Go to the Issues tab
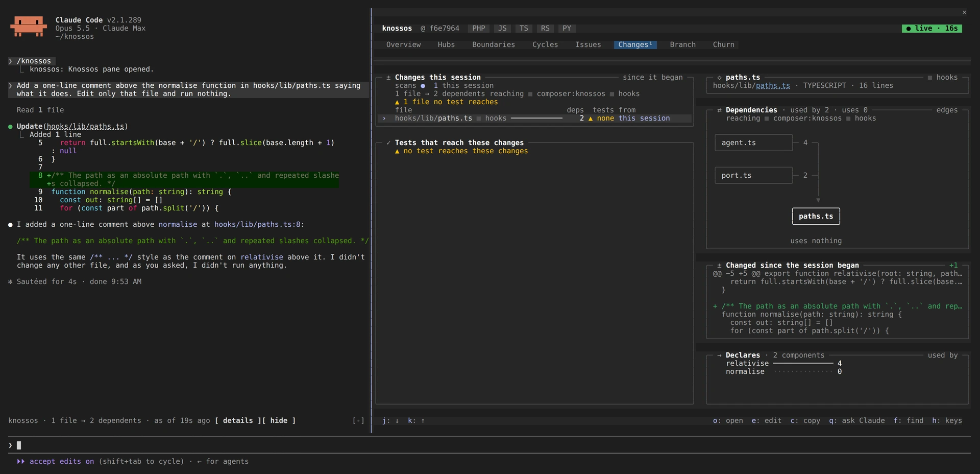This screenshot has width=980, height=474. tap(588, 45)
